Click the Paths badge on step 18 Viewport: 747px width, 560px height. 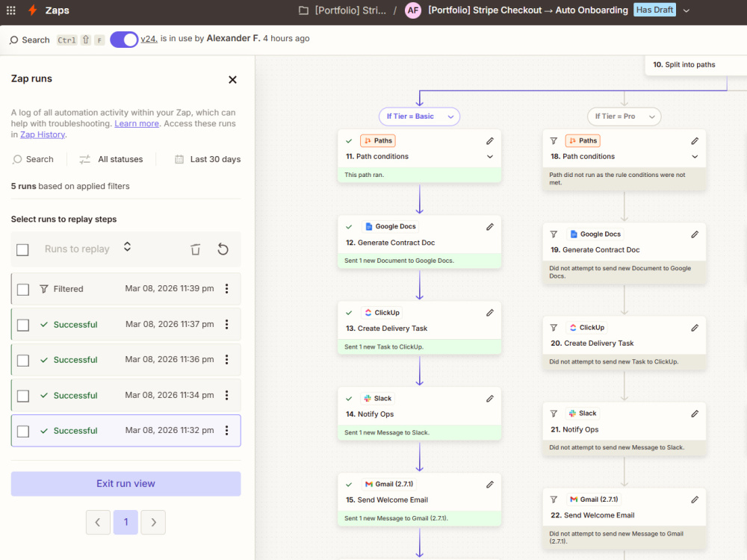pyautogui.click(x=583, y=141)
